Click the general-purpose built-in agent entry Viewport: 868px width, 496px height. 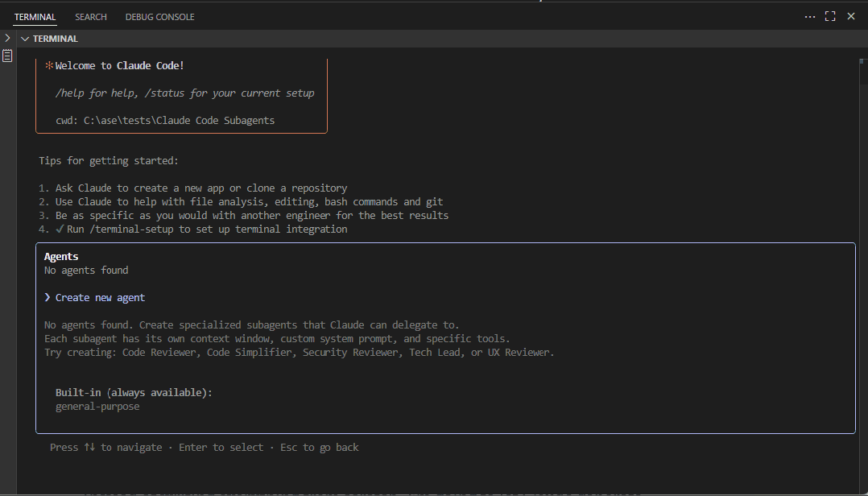click(x=97, y=407)
